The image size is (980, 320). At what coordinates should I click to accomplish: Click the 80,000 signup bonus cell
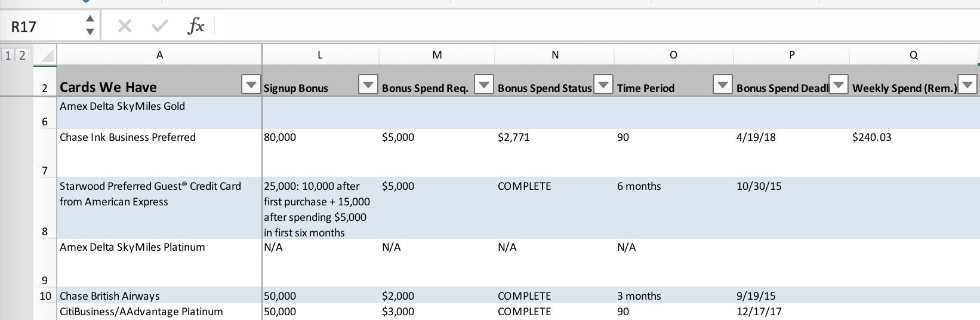320,153
